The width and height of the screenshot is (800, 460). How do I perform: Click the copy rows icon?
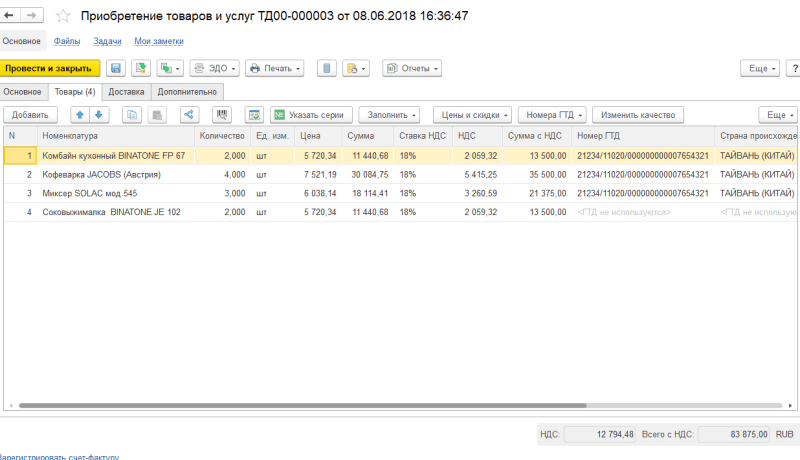pos(132,115)
